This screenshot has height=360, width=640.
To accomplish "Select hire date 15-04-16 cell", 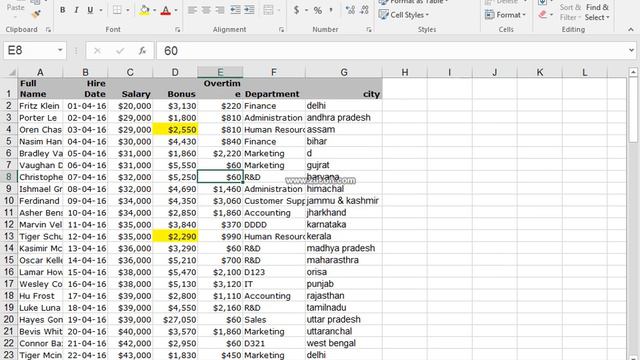I will click(x=85, y=272).
